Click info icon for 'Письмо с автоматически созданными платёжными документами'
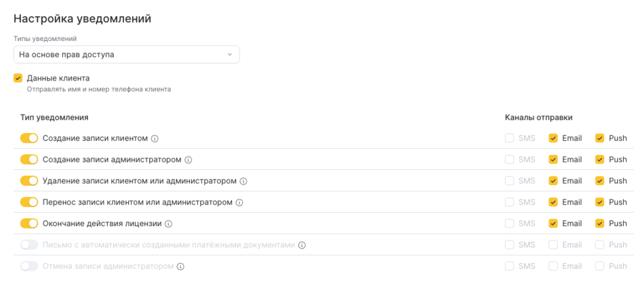644x289 pixels. click(302, 245)
